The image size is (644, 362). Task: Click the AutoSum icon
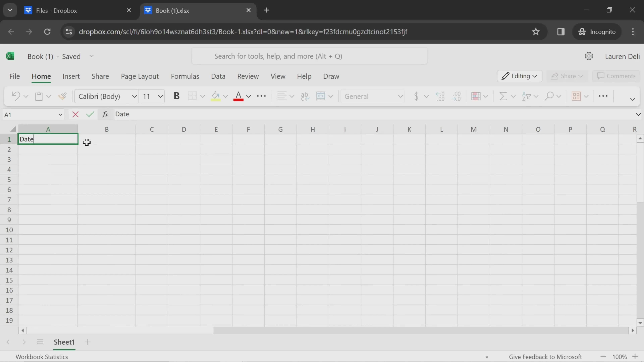[502, 96]
